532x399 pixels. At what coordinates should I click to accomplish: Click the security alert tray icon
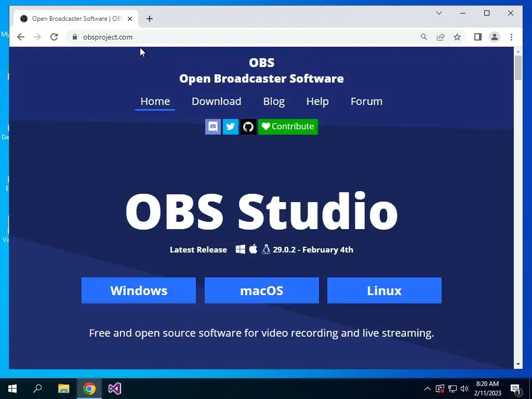tap(440, 389)
